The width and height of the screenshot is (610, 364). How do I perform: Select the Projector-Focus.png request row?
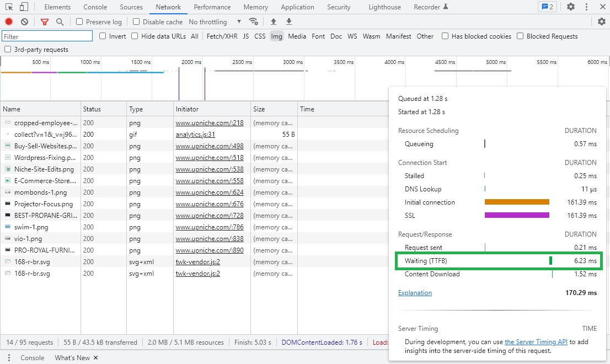195,204
